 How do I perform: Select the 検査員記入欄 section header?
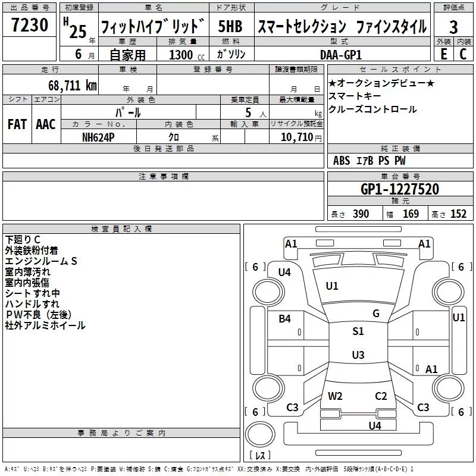tap(121, 229)
